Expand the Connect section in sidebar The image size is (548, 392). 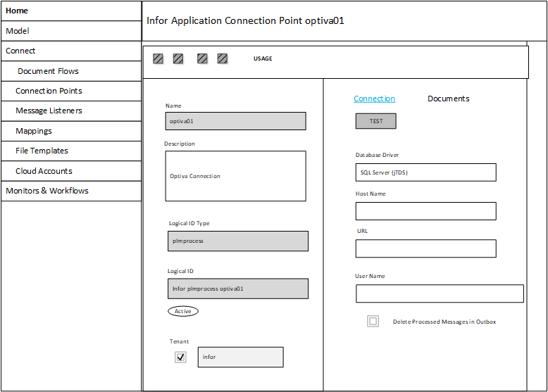point(70,51)
